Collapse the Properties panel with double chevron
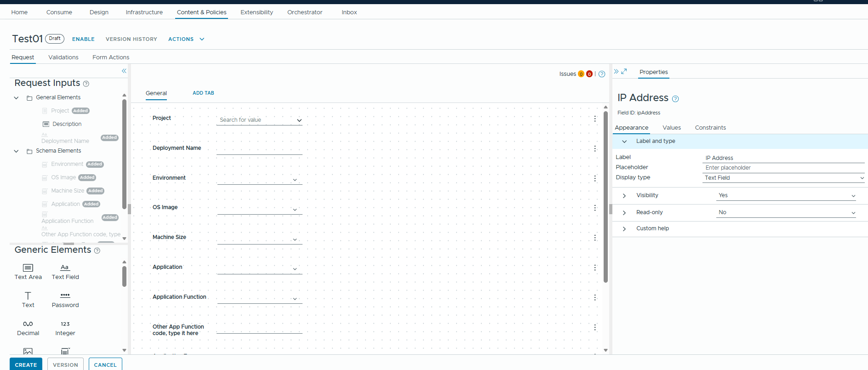This screenshot has height=370, width=868. [616, 72]
